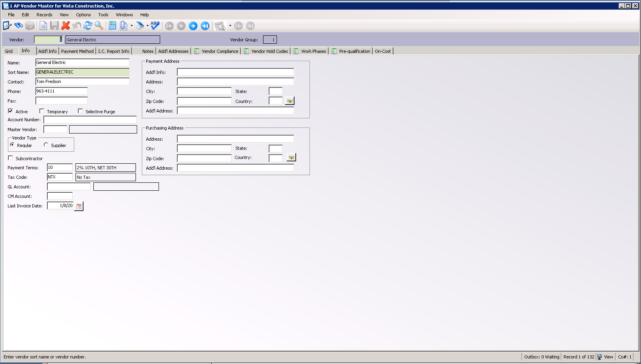
Task: Click the Phone field 963-4111
Action: (62, 91)
